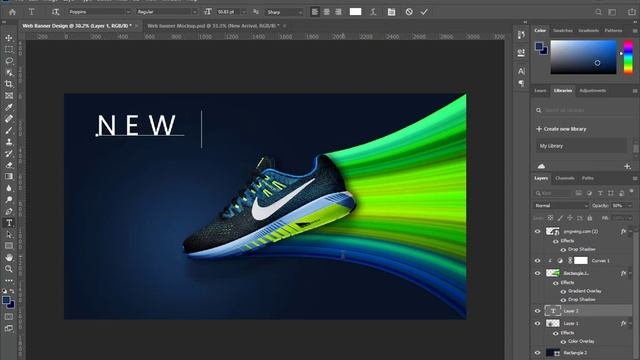Viewport: 640px width, 360px height.
Task: Select the Path Selection tool
Action: pos(9,234)
